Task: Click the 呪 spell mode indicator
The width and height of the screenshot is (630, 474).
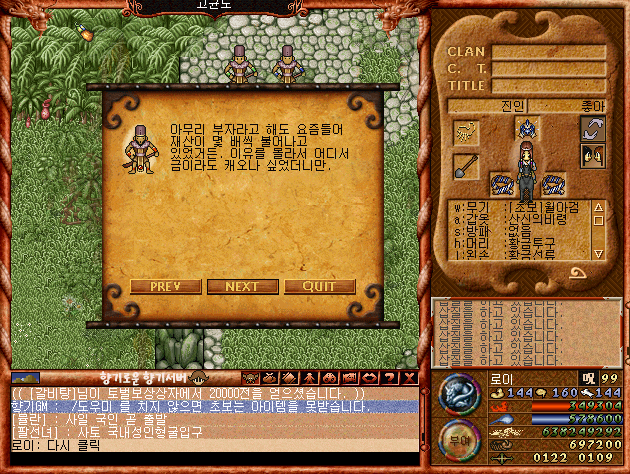Action: pos(589,378)
